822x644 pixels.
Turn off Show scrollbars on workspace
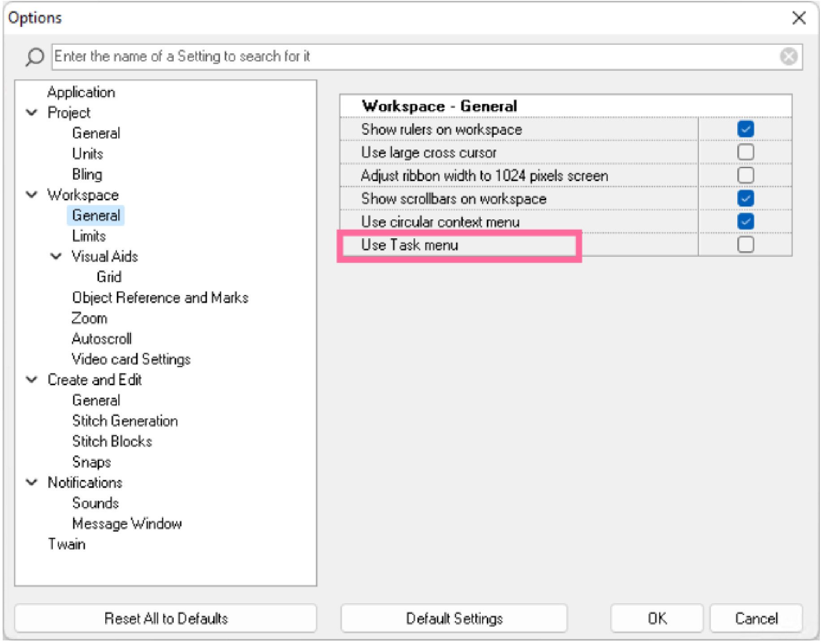[745, 198]
